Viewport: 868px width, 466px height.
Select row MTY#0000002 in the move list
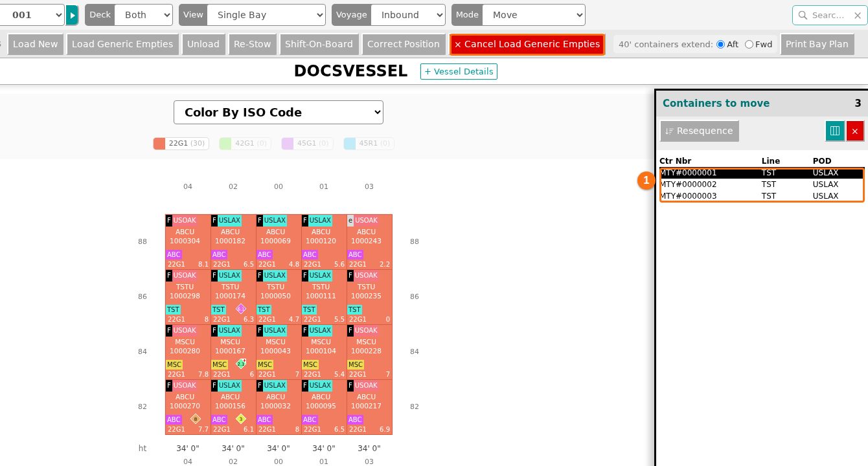[x=761, y=184]
